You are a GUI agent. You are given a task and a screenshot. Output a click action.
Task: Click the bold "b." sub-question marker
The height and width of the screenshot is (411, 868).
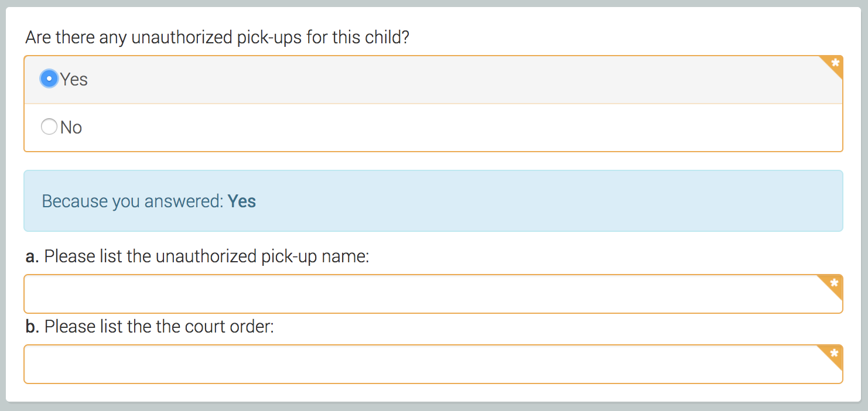pyautogui.click(x=32, y=327)
